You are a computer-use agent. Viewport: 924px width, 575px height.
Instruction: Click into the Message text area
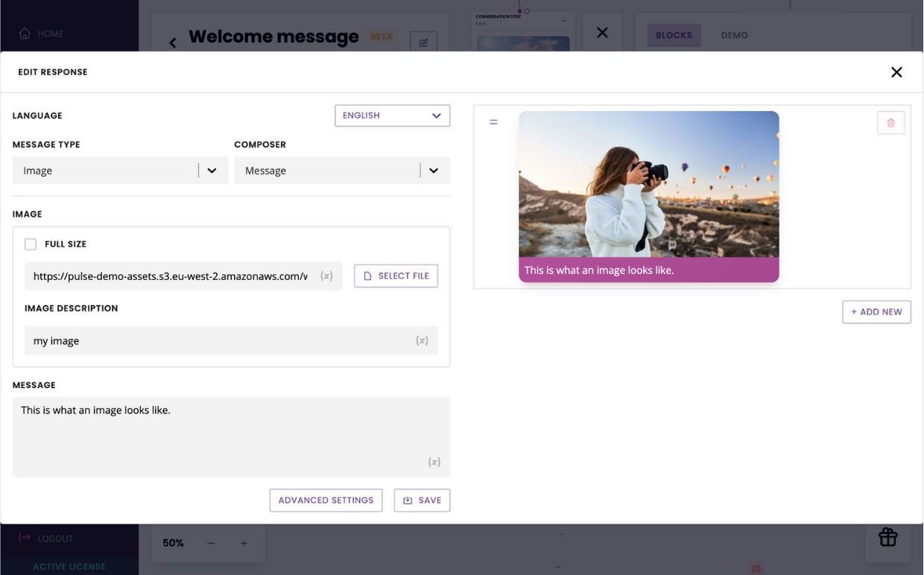click(x=224, y=432)
